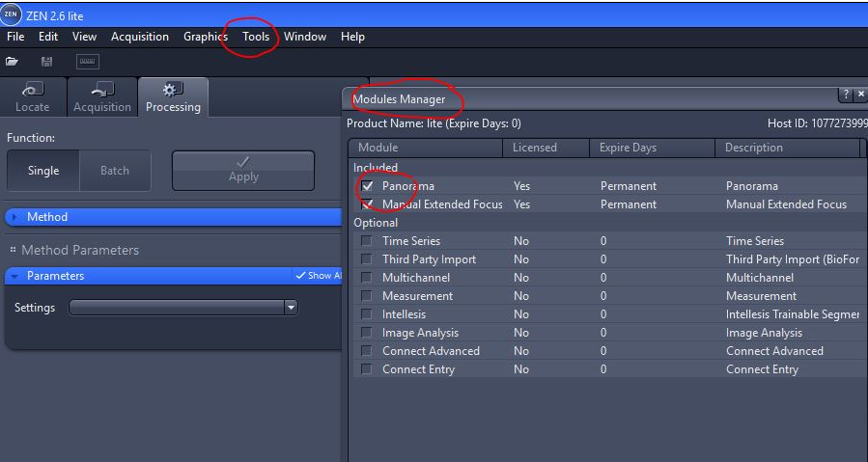The image size is (868, 462).
Task: Enable the Time Series module checkbox
Action: click(366, 241)
